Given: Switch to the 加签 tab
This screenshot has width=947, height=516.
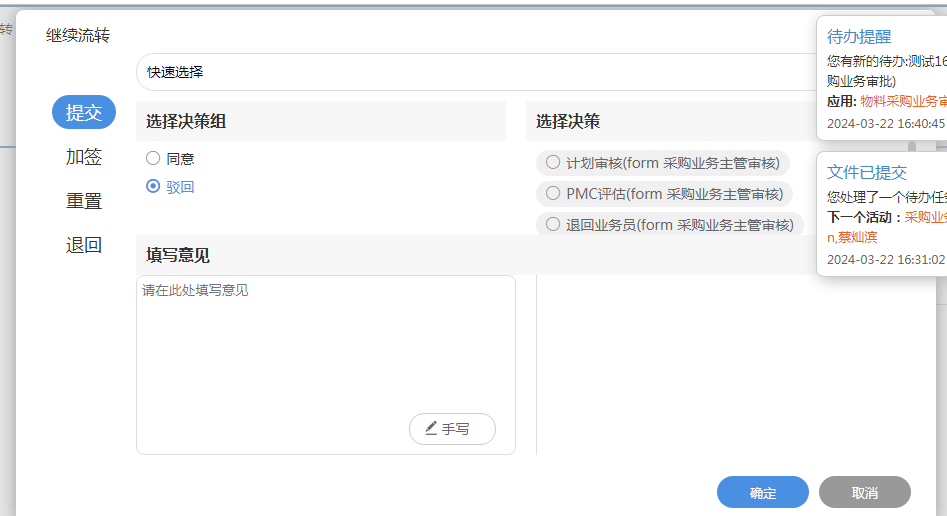Looking at the screenshot, I should click(83, 157).
